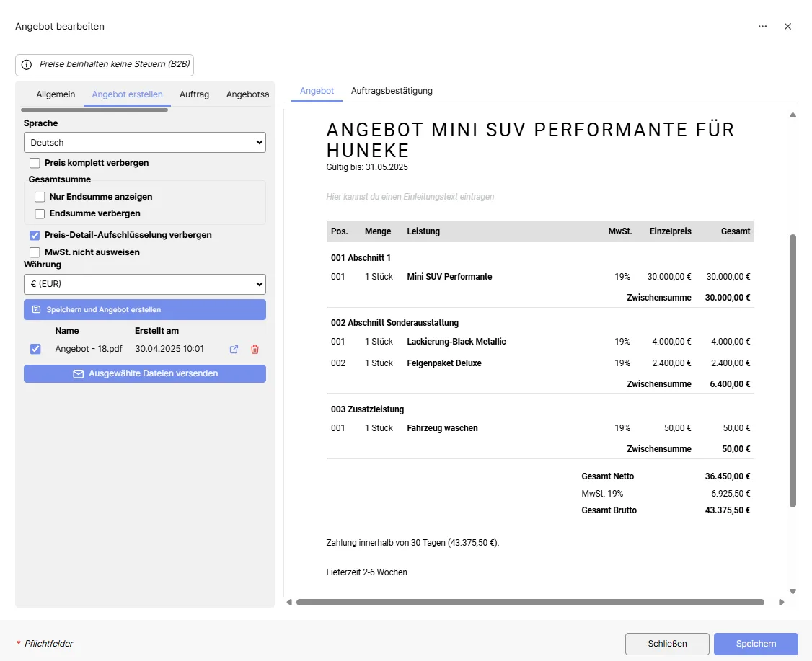Image resolution: width=812 pixels, height=661 pixels.
Task: Click Erstellt am value 30.04.2025 10:01
Action: (169, 349)
